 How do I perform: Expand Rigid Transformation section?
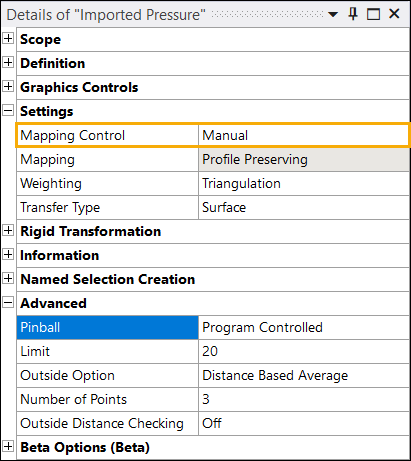(x=8, y=230)
